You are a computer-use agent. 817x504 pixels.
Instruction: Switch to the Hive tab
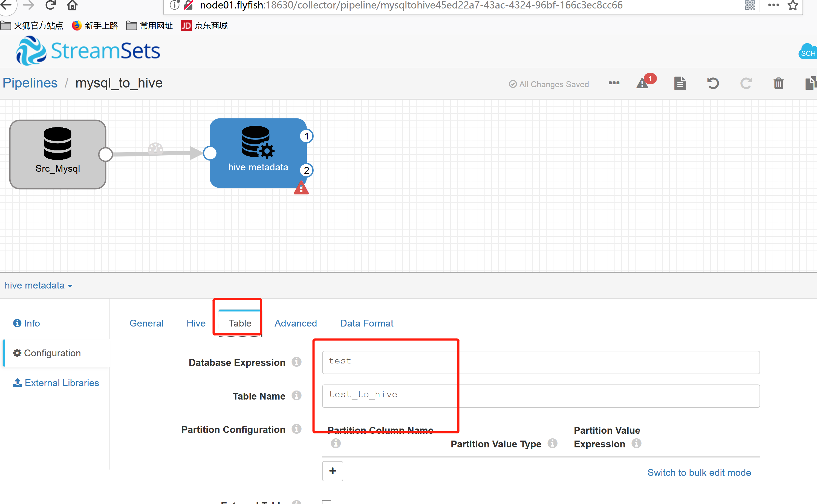pyautogui.click(x=196, y=323)
